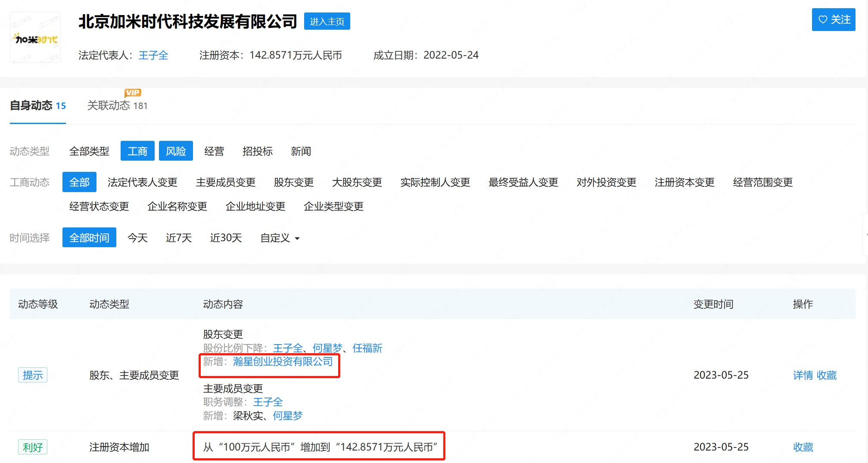Open 何星梦 link under 主要成员变更 新增
868x463 pixels.
288,416
